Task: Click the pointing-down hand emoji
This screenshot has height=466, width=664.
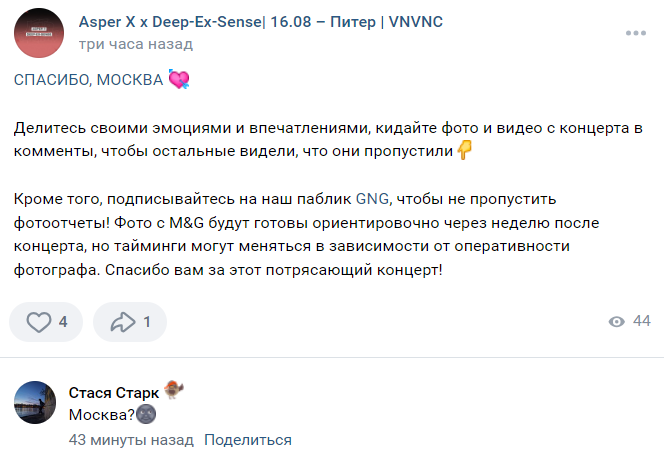Action: pos(464,150)
